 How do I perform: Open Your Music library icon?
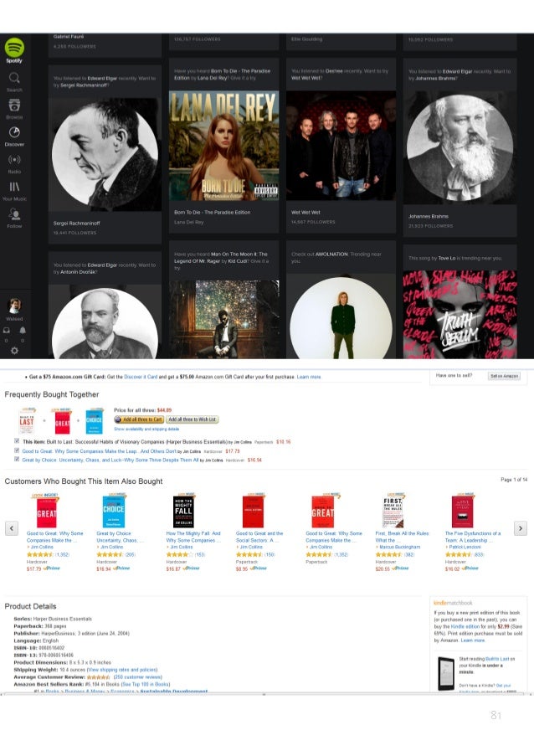coord(14,187)
